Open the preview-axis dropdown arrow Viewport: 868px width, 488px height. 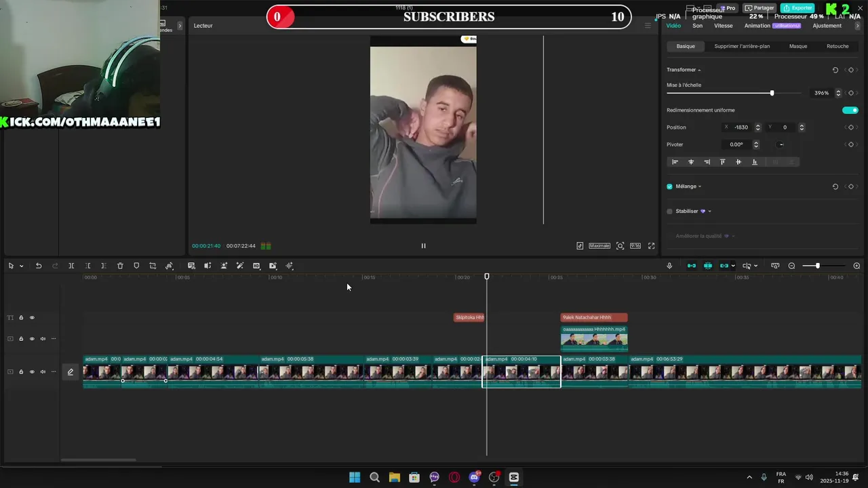(x=755, y=266)
